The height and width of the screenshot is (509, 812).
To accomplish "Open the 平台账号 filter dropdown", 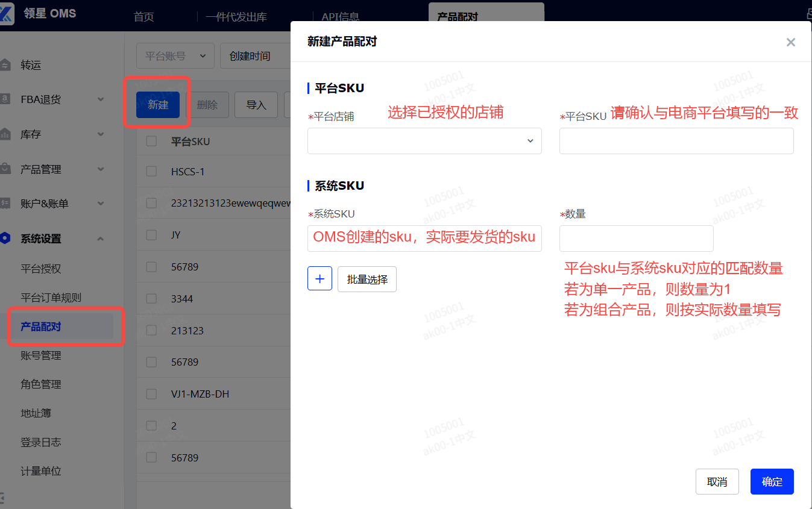I will pos(175,56).
